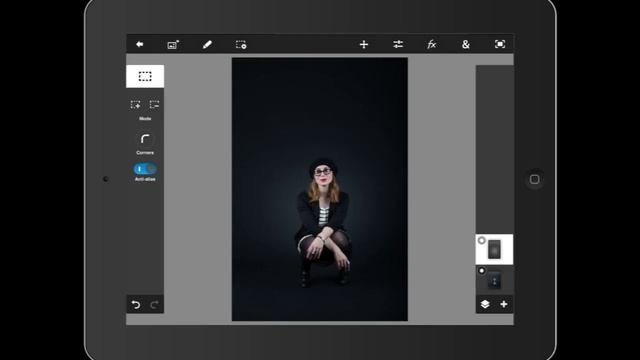
Task: Toggle the Anti-alias switch
Action: click(x=145, y=169)
